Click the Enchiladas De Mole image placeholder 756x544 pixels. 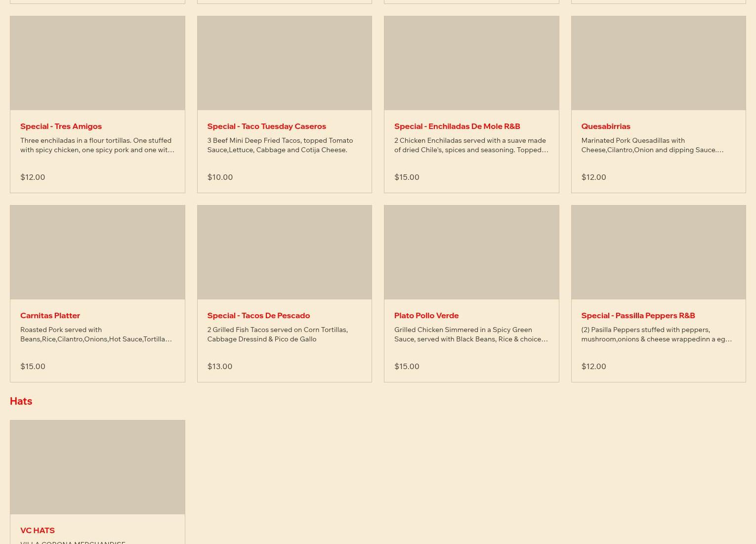[x=471, y=63]
